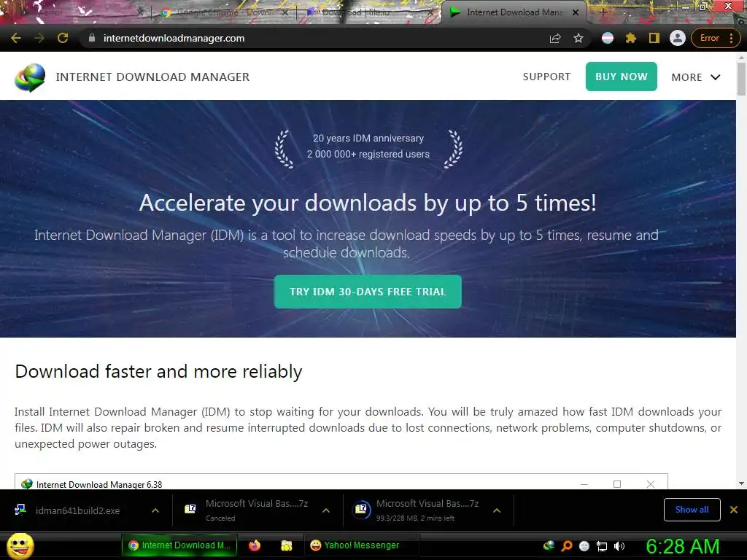Image resolution: width=747 pixels, height=560 pixels.
Task: Click the page's vertical scrollbar thumb
Action: pos(741,79)
